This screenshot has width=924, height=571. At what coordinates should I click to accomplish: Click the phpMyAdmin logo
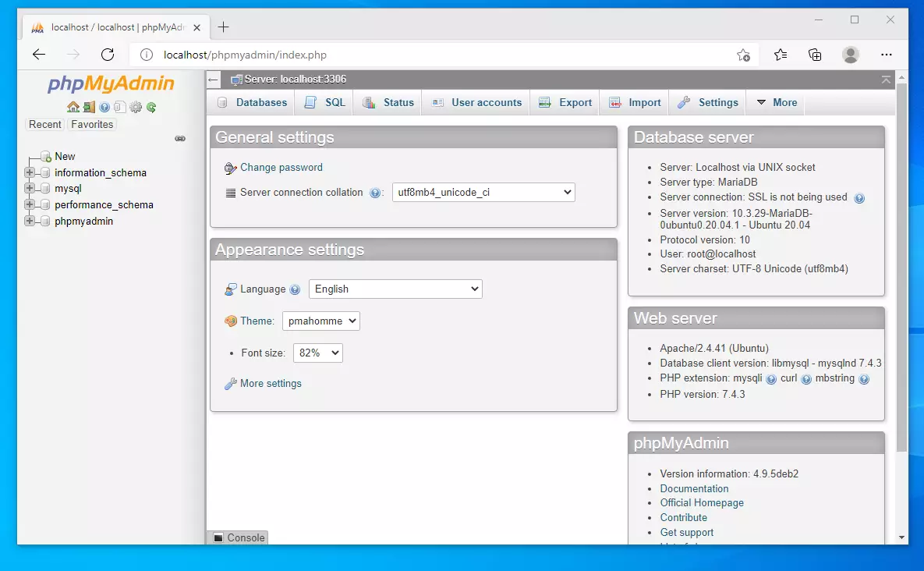pyautogui.click(x=111, y=83)
